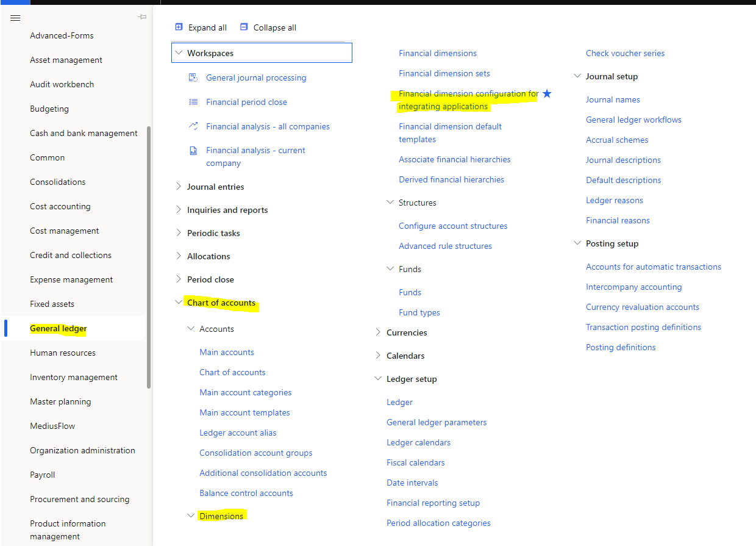Viewport: 756px width, 546px height.
Task: Toggle the navigation pane pin
Action: click(x=141, y=18)
